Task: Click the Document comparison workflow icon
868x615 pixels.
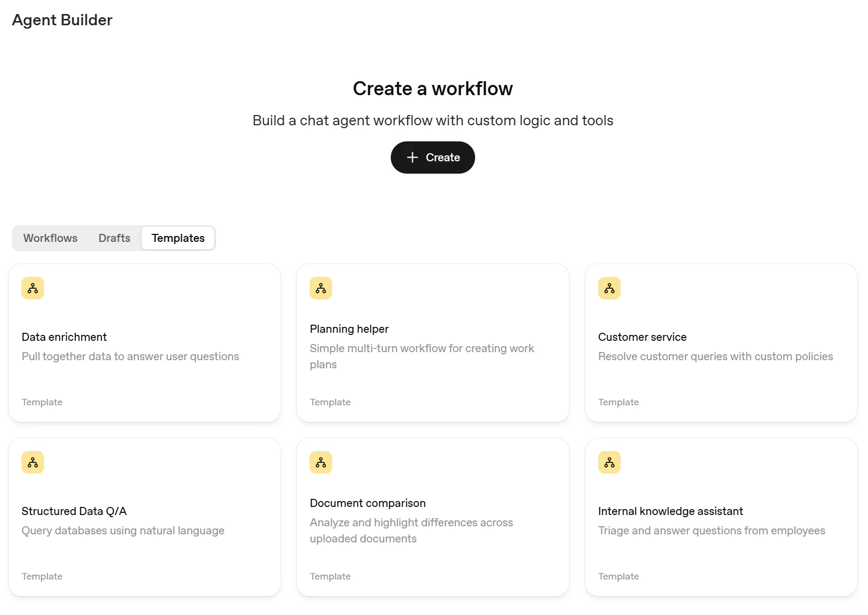Action: click(x=321, y=462)
